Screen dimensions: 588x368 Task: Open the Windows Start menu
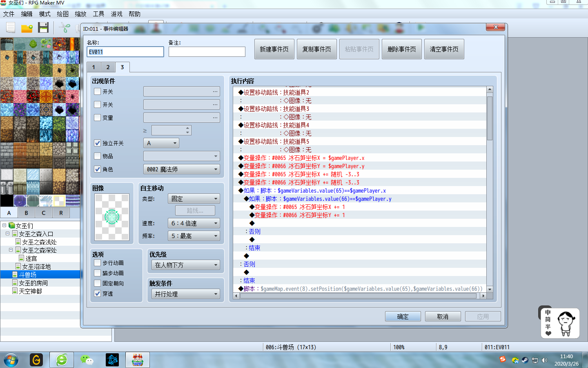pyautogui.click(x=11, y=360)
